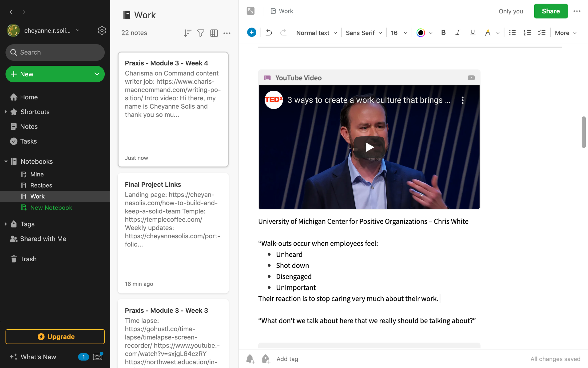Open account settings gear

tap(102, 31)
